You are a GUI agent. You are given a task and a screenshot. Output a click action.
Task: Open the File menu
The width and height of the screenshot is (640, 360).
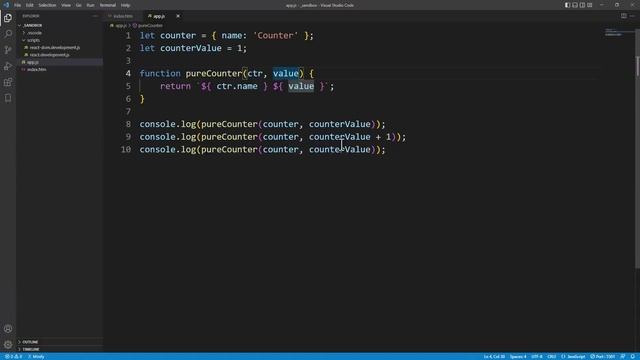pyautogui.click(x=18, y=5)
